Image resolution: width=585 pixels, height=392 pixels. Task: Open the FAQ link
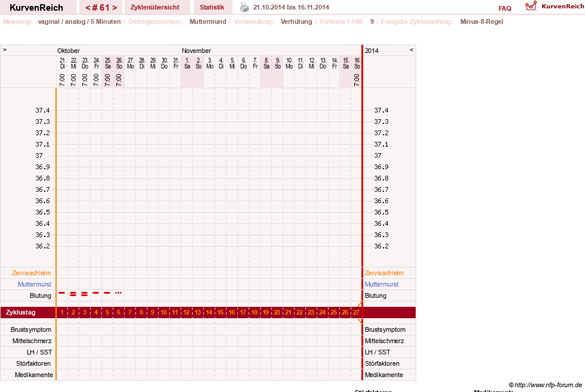(504, 8)
